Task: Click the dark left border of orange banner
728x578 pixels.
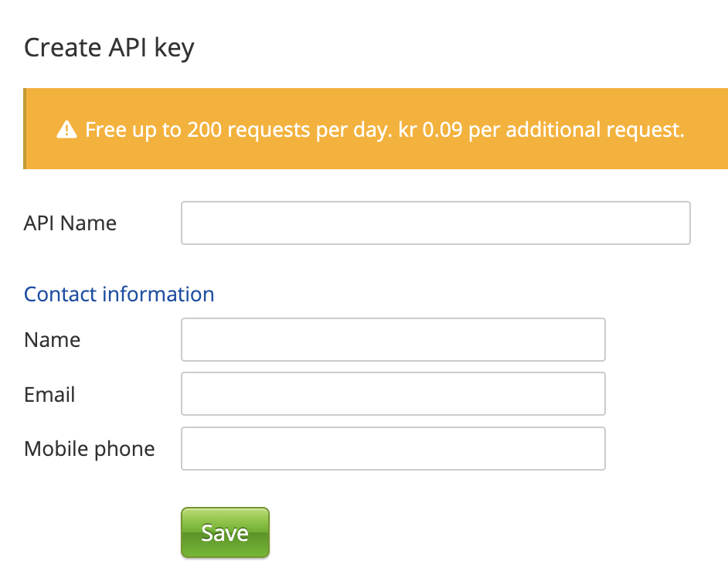Action: coord(26,129)
